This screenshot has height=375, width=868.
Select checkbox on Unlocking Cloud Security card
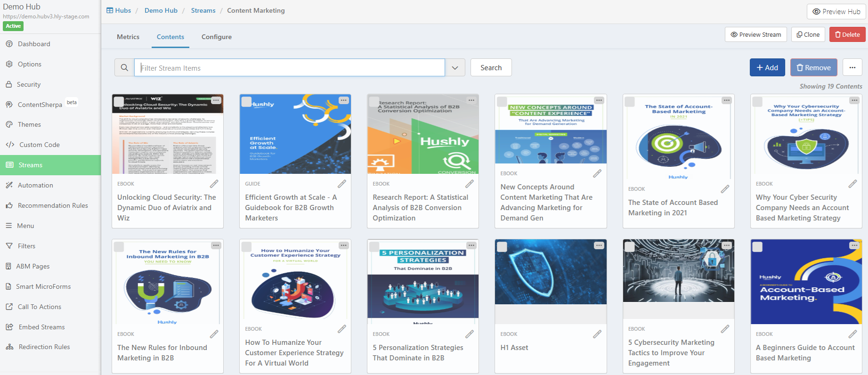point(119,102)
